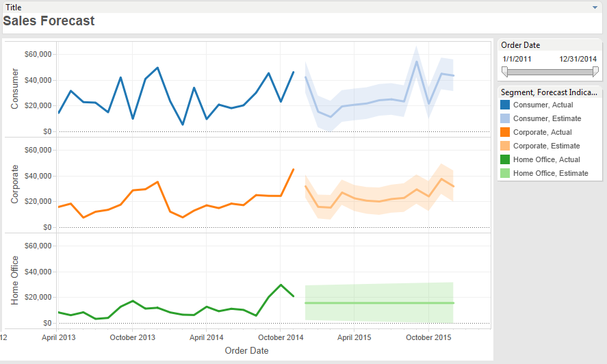Click the Home Office row axis label

tap(15, 281)
